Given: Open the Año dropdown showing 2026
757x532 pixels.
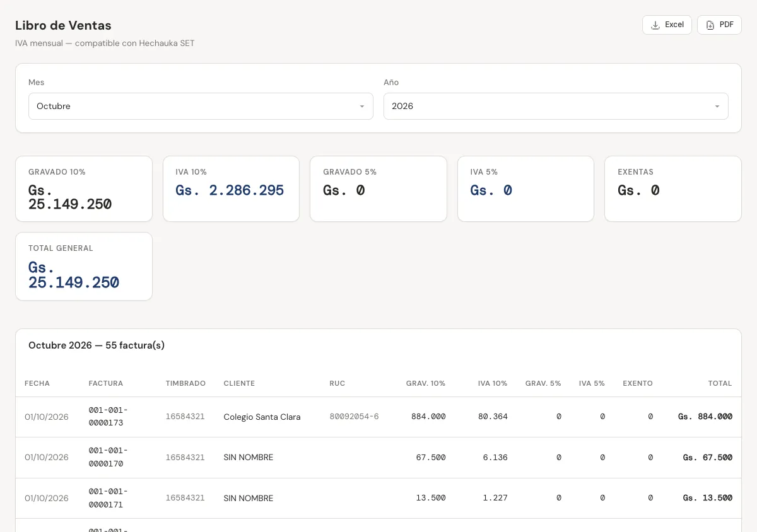Looking at the screenshot, I should pyautogui.click(x=556, y=107).
